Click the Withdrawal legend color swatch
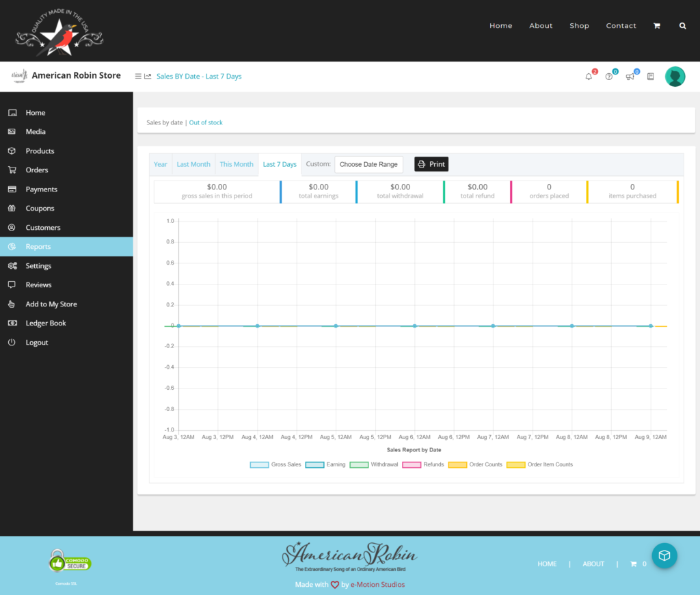Image resolution: width=700 pixels, height=595 pixels. pos(359,465)
